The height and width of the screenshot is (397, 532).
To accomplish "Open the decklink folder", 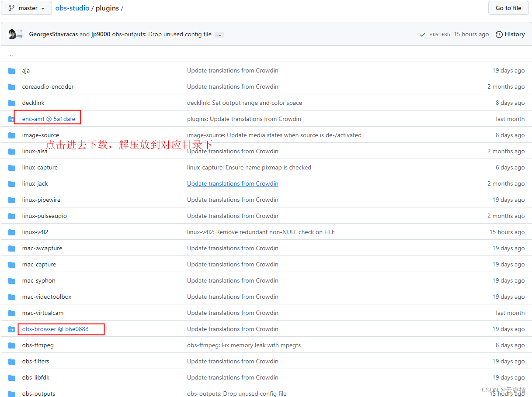I will (33, 103).
